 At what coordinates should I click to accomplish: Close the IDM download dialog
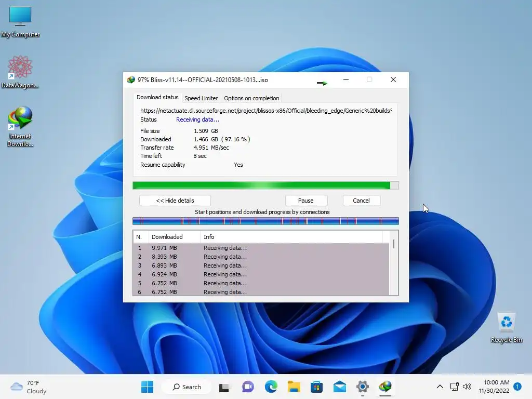(393, 79)
